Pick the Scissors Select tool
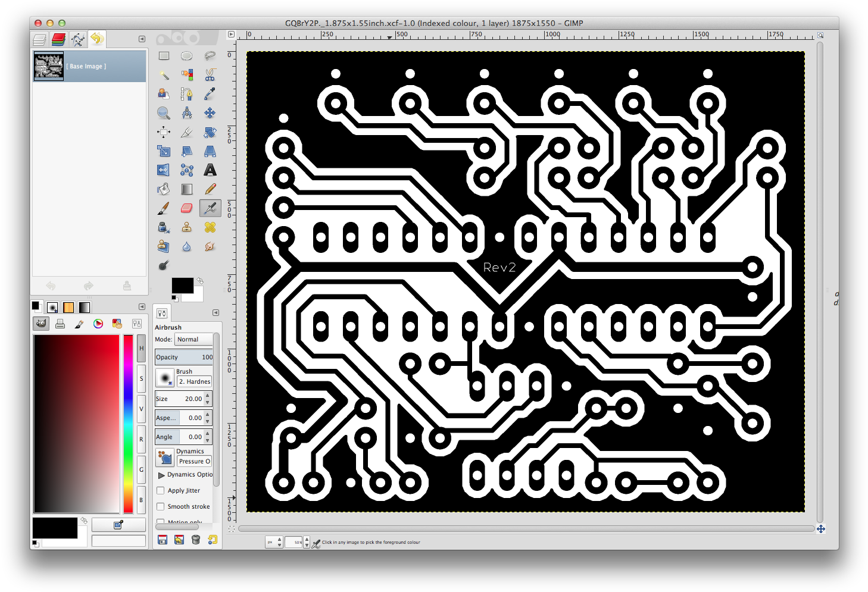 click(210, 75)
